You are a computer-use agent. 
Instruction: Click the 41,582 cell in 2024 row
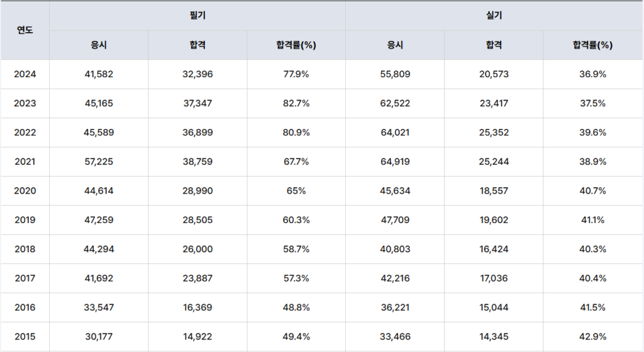pyautogui.click(x=99, y=74)
